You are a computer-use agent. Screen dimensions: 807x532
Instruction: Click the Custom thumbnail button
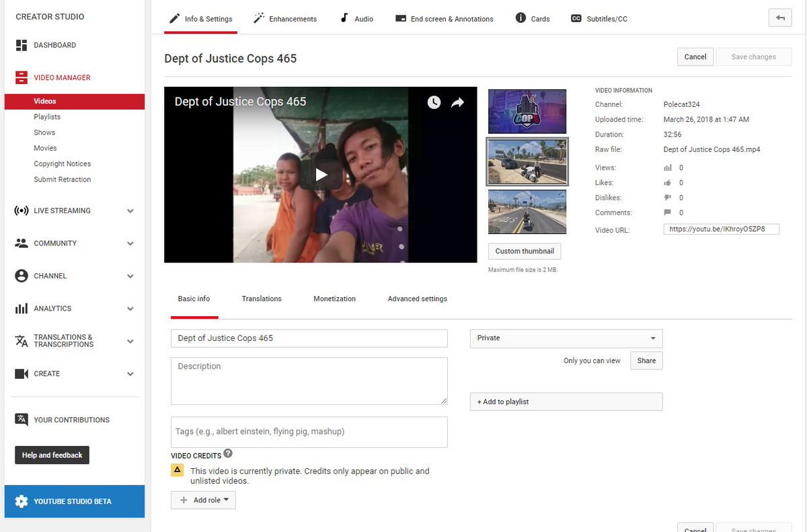click(x=525, y=251)
